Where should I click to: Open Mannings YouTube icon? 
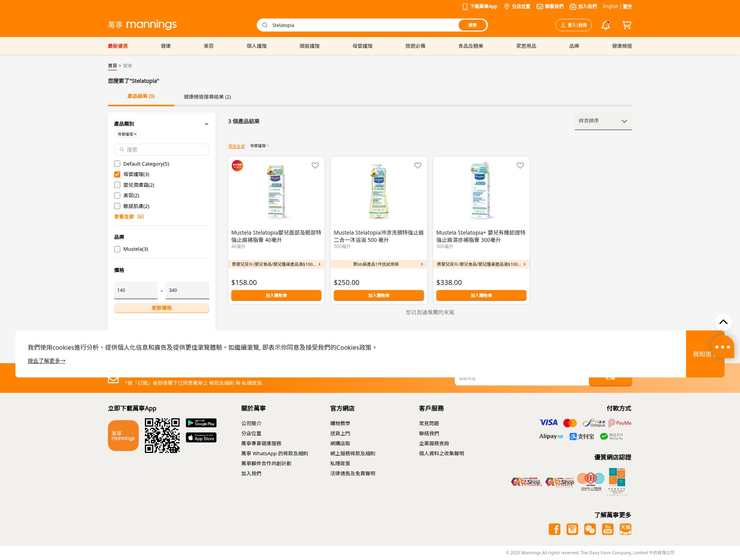[x=608, y=529]
